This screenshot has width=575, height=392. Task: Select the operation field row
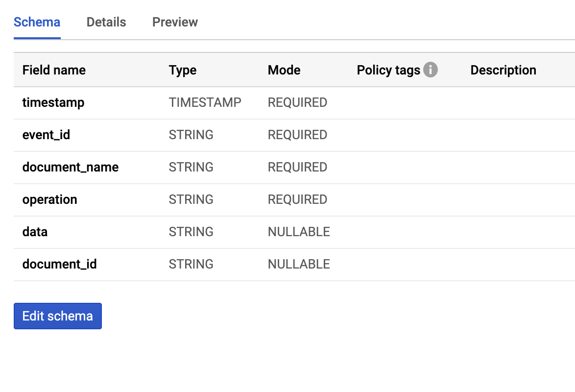point(49,199)
